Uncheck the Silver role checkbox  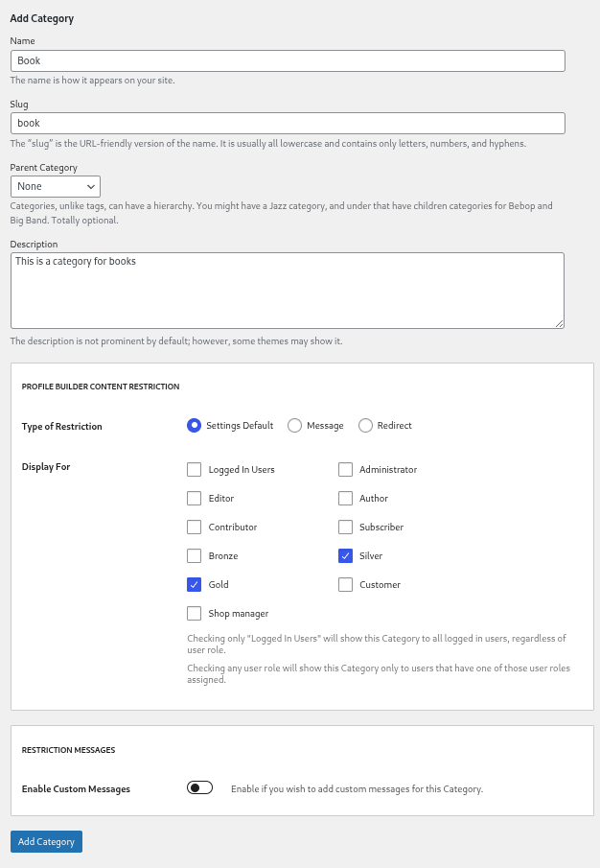click(345, 555)
